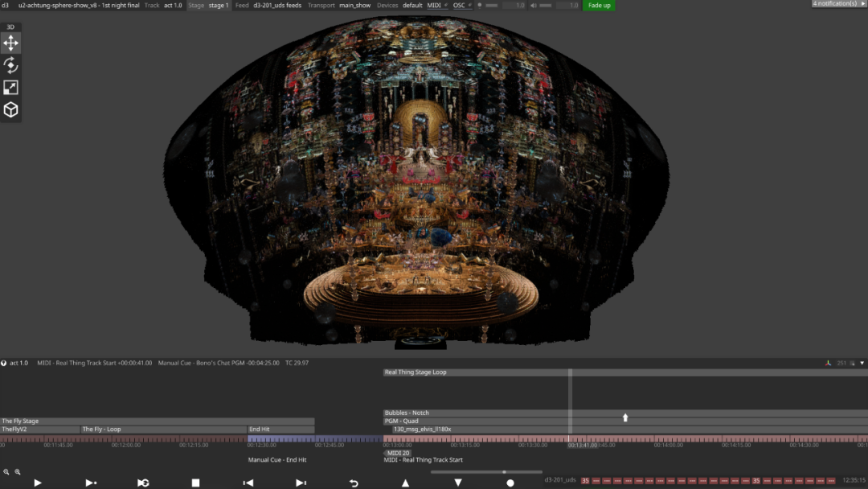Open the timeline options dropdown arrow
The height and width of the screenshot is (489, 868).
click(862, 363)
